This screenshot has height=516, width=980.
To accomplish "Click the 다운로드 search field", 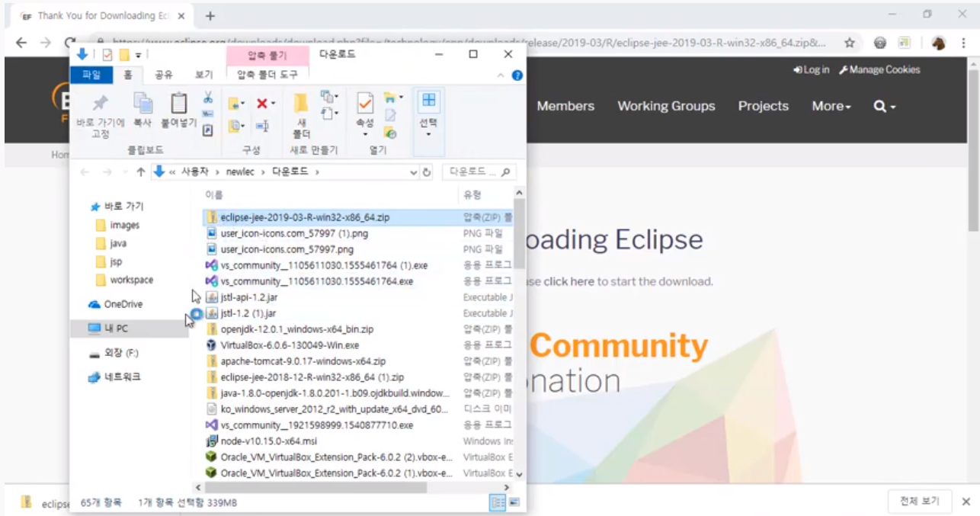I will click(479, 172).
